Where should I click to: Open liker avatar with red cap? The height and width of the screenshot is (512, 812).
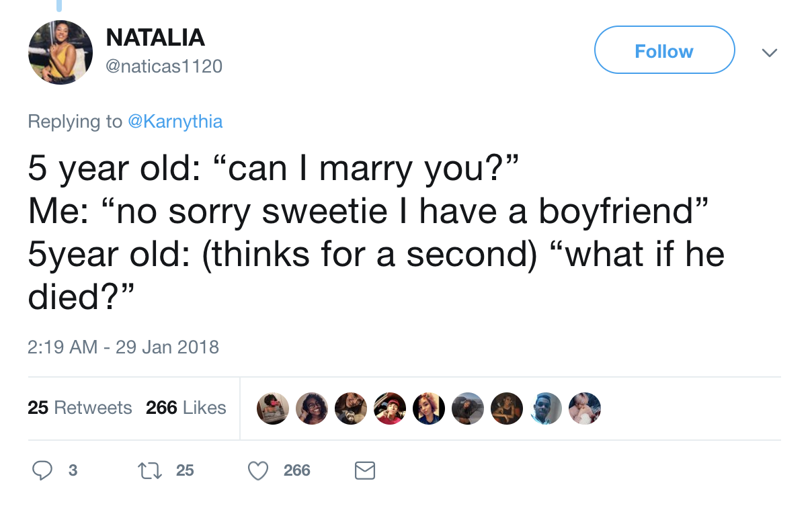click(390, 409)
